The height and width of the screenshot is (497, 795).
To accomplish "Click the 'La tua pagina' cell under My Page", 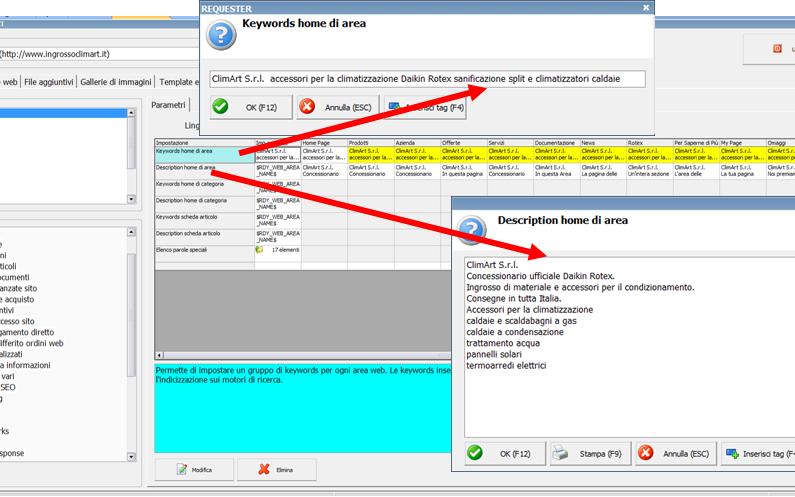I will pos(743,171).
